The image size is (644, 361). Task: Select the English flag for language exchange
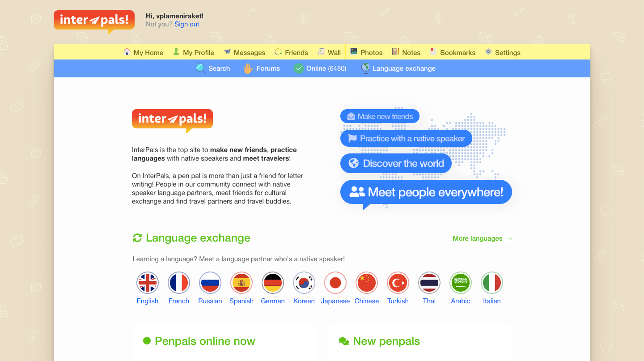point(148,283)
